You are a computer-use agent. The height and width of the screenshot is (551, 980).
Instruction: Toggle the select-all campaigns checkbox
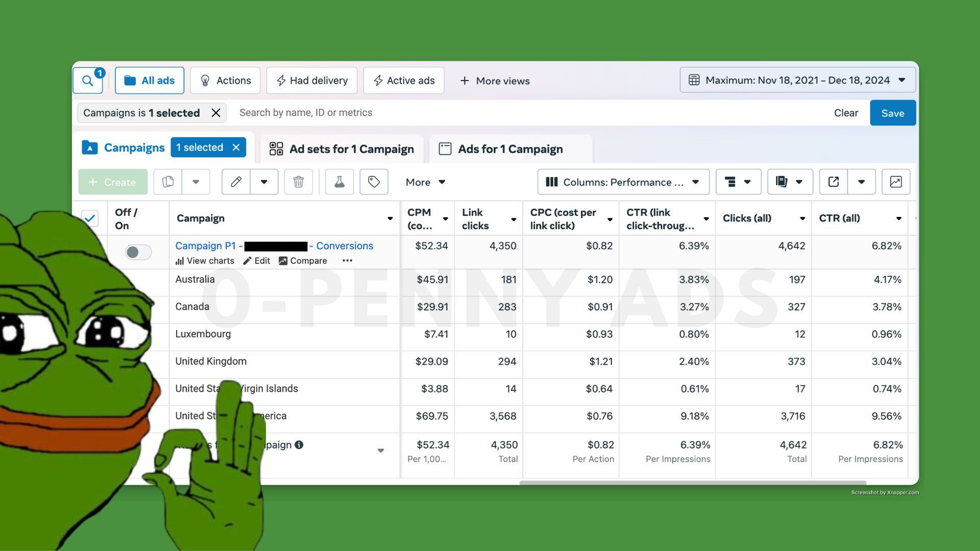pos(90,218)
